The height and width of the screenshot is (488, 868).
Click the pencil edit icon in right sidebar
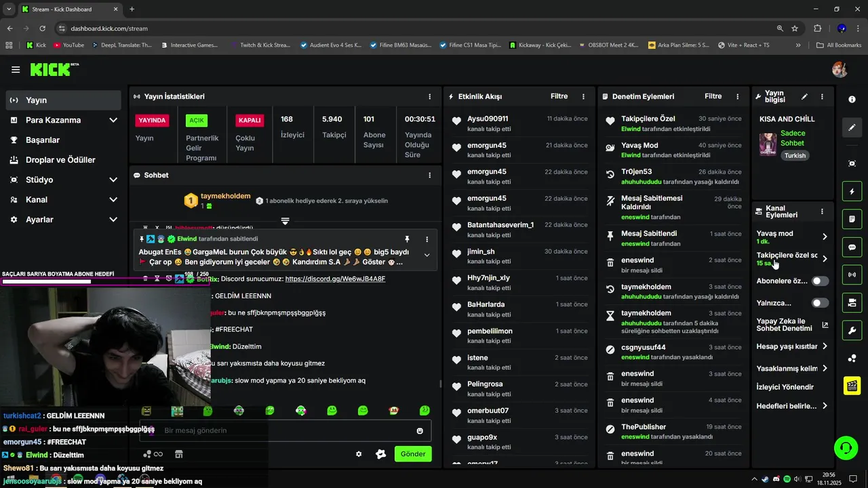click(852, 127)
